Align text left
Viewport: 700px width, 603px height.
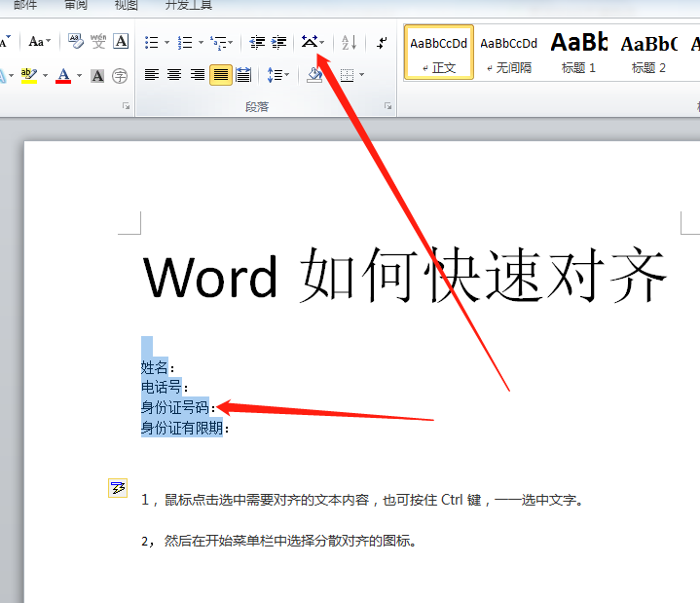[152, 75]
